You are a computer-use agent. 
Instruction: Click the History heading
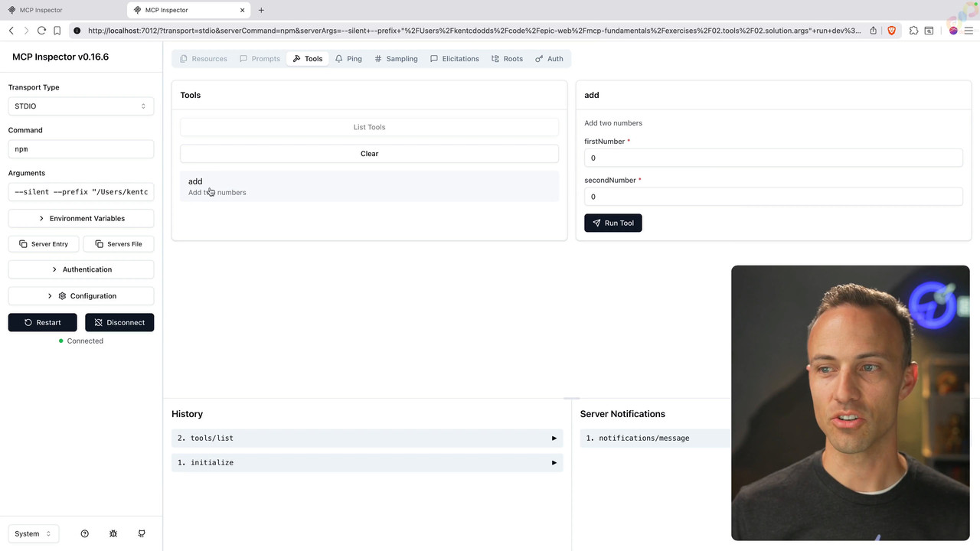(187, 414)
